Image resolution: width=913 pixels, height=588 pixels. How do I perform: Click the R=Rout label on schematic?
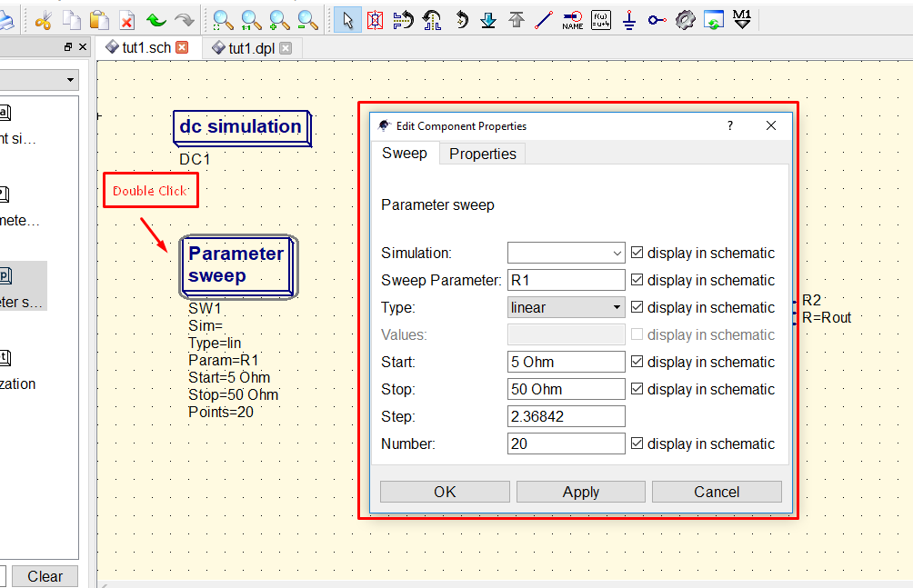[827, 318]
